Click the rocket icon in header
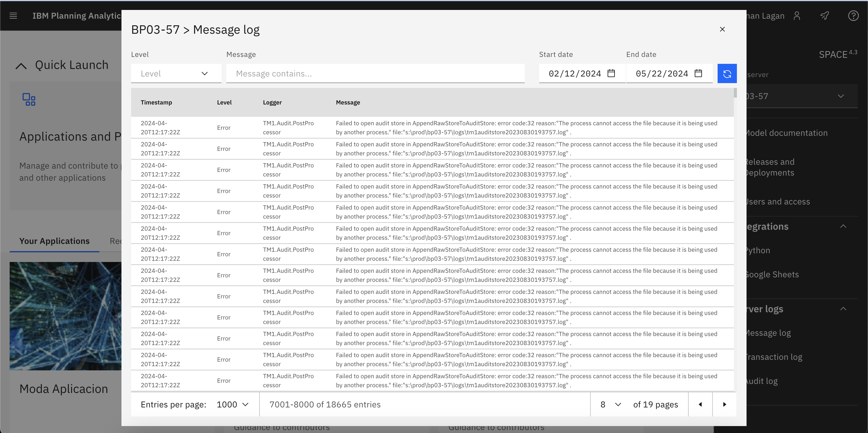The height and width of the screenshot is (433, 868). (825, 15)
